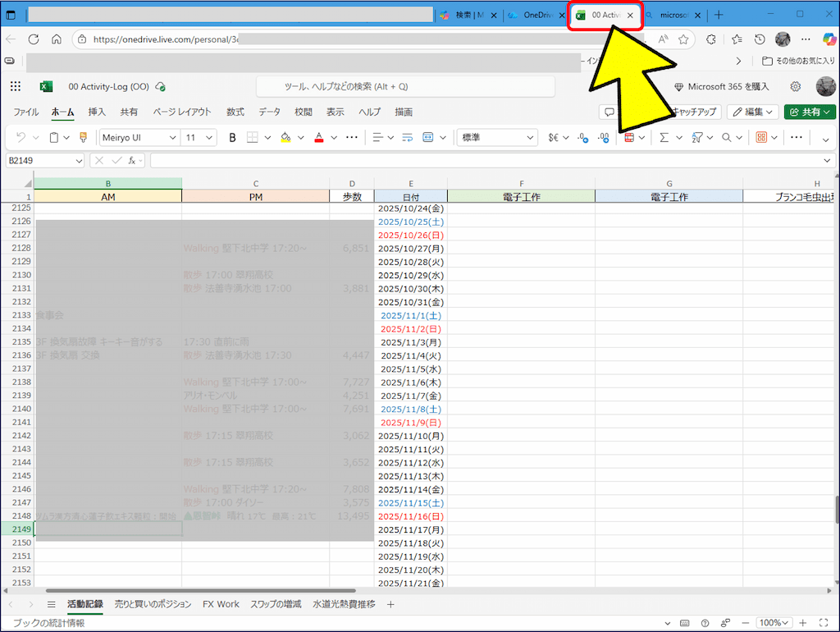Select the AutoSum function
The width and height of the screenshot is (840, 632).
pyautogui.click(x=664, y=137)
